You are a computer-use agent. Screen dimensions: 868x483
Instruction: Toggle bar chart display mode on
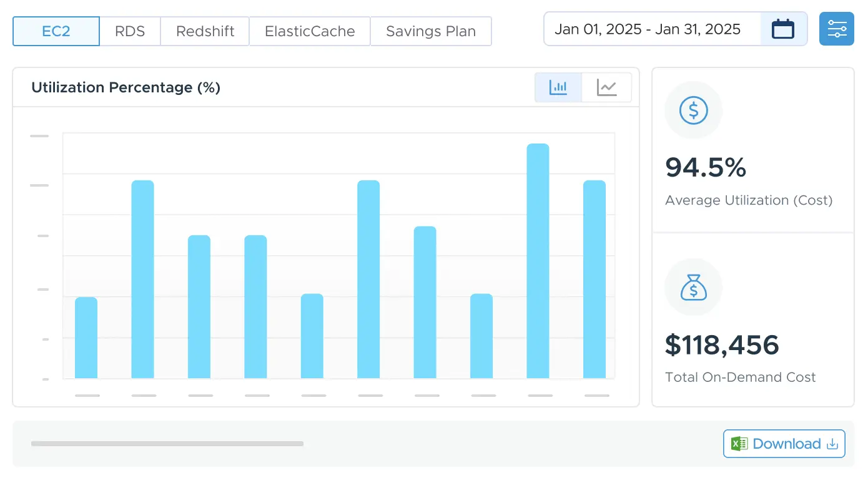click(x=558, y=87)
